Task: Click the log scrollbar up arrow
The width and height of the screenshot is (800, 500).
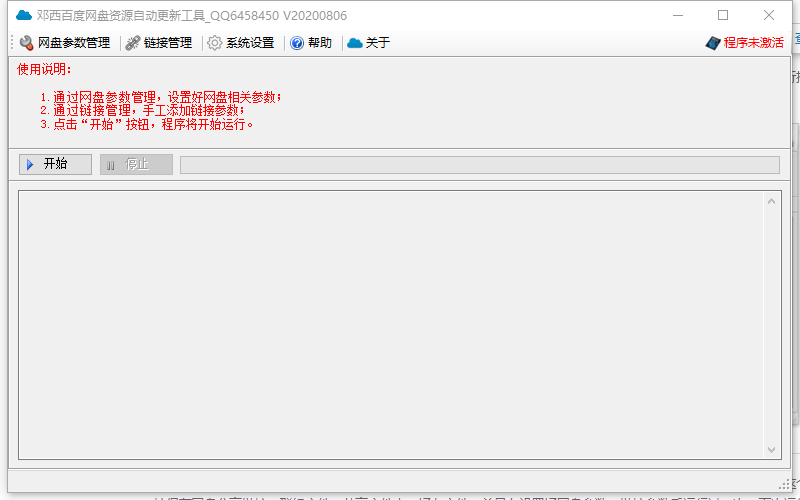Action: [x=771, y=202]
